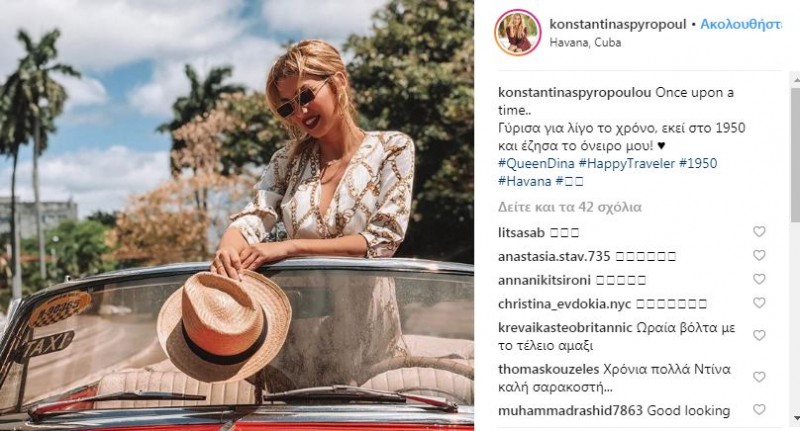Expand all 42 comments
The image size is (800, 431).
[x=570, y=207]
